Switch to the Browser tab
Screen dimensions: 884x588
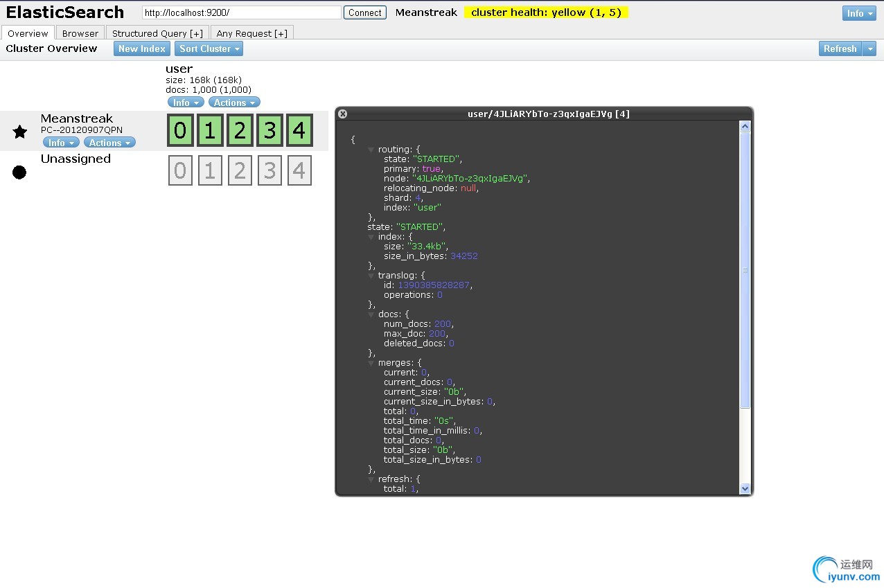[x=80, y=33]
